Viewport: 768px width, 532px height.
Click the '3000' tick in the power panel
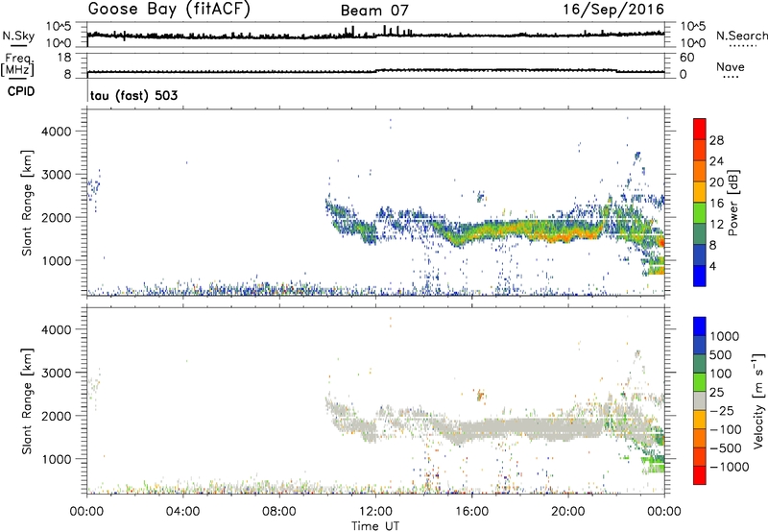(x=57, y=175)
